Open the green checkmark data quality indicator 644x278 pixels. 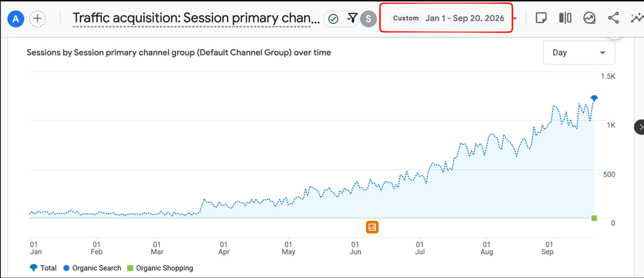click(333, 18)
